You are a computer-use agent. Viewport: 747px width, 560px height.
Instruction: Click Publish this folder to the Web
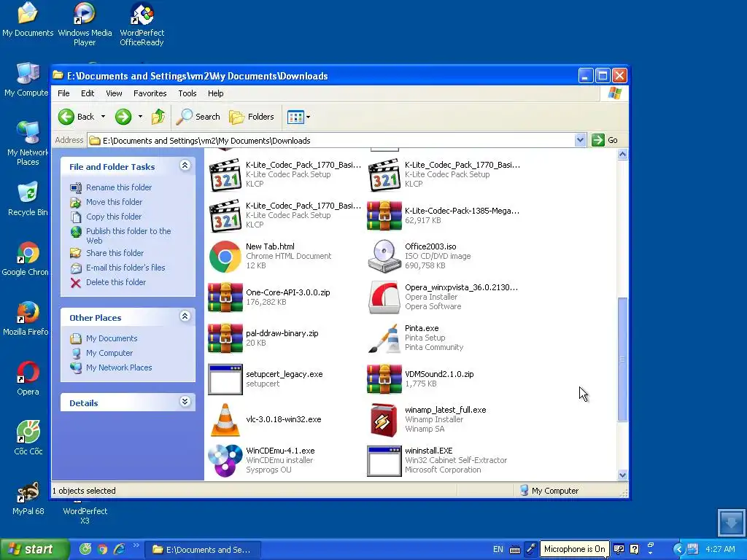128,236
